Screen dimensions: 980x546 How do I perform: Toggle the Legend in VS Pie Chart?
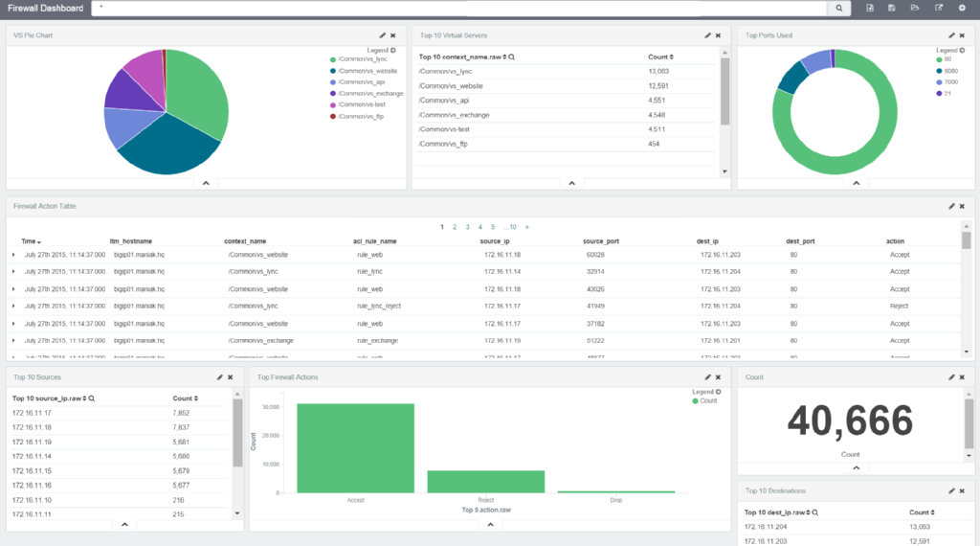(x=381, y=50)
